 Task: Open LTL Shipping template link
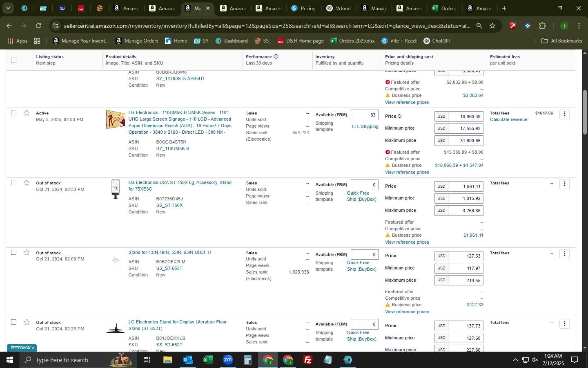365,126
